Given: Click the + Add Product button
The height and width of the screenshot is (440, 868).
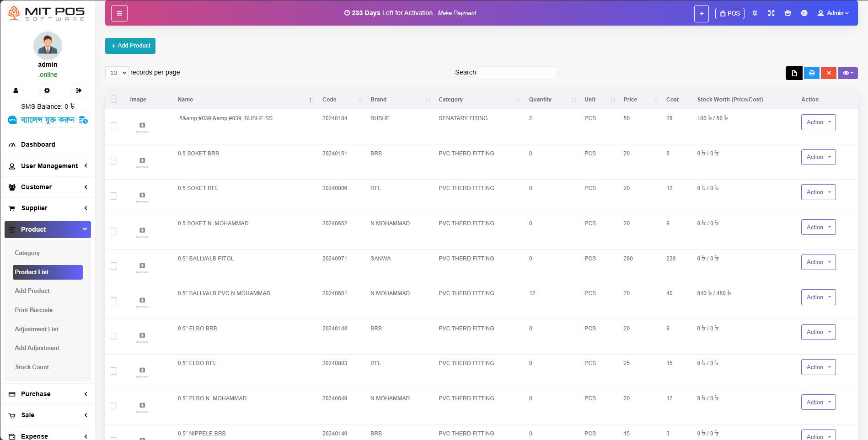Looking at the screenshot, I should [130, 46].
